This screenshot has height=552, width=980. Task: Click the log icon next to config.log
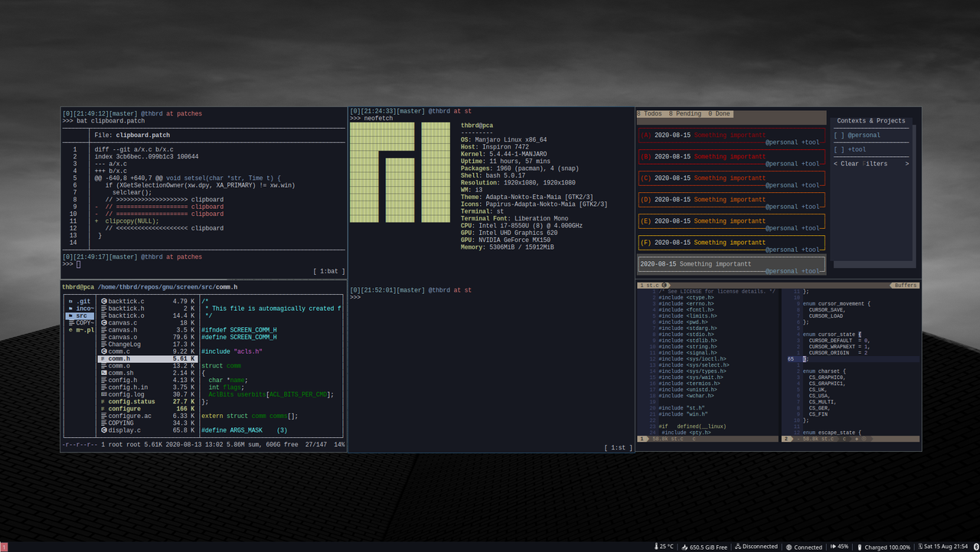tap(103, 394)
